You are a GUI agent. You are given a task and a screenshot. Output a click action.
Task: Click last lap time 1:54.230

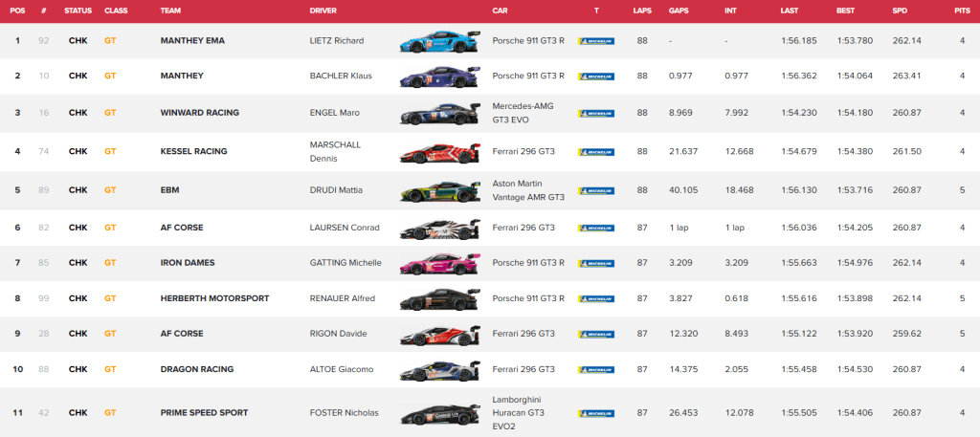click(x=798, y=113)
